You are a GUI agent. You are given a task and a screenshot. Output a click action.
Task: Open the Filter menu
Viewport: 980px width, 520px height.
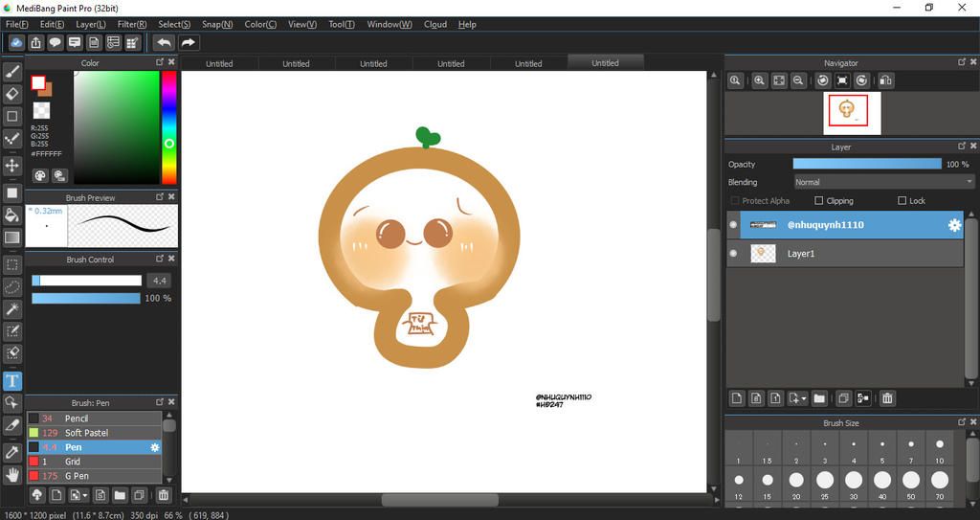(132, 24)
